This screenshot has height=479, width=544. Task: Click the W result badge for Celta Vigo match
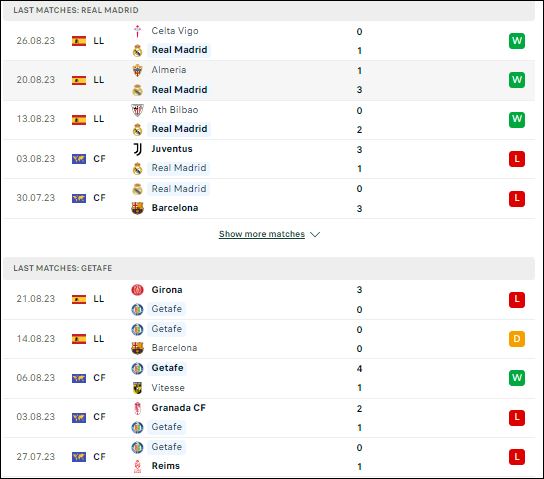click(517, 41)
